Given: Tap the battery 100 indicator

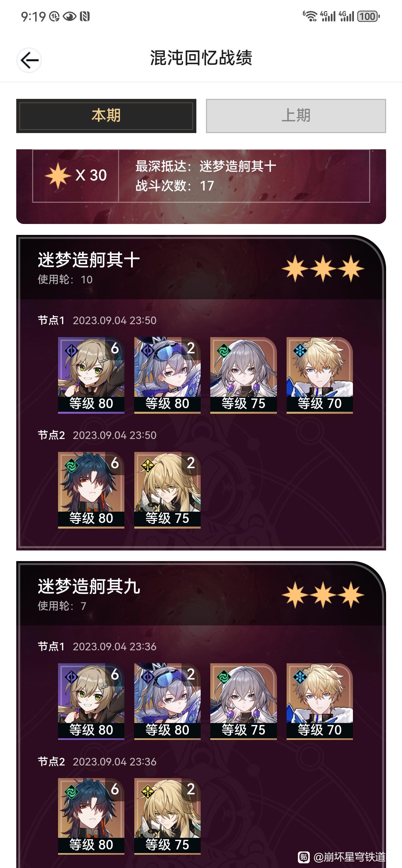Looking at the screenshot, I should click(368, 16).
